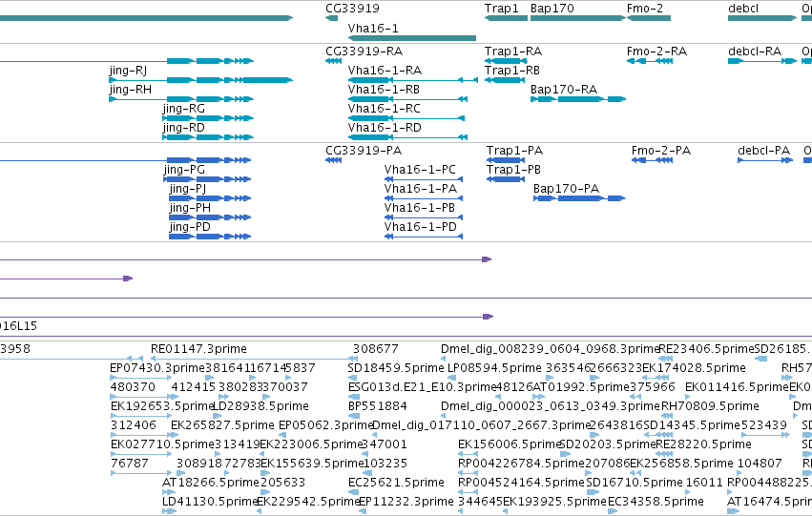Viewport: 812px width, 516px height.
Task: Select the Trap1-PB protein label
Action: point(513,170)
